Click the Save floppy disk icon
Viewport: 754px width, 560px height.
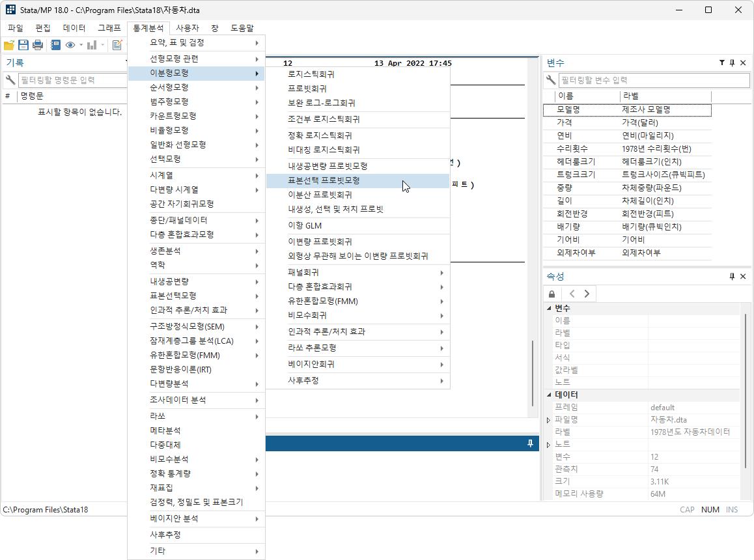23,45
